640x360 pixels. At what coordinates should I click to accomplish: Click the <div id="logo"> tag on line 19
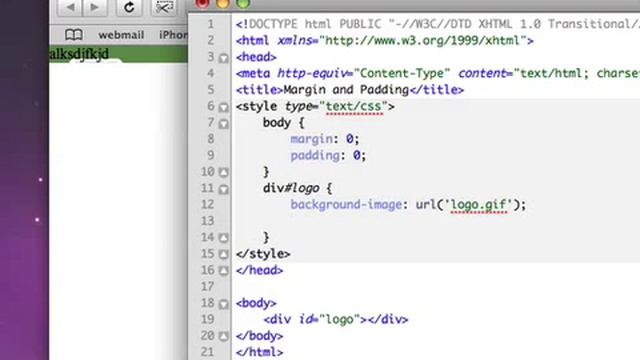pyautogui.click(x=315, y=319)
